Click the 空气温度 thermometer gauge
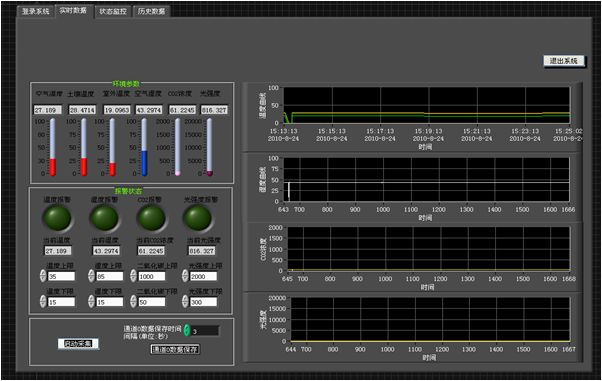This screenshot has height=381, width=602. point(53,147)
